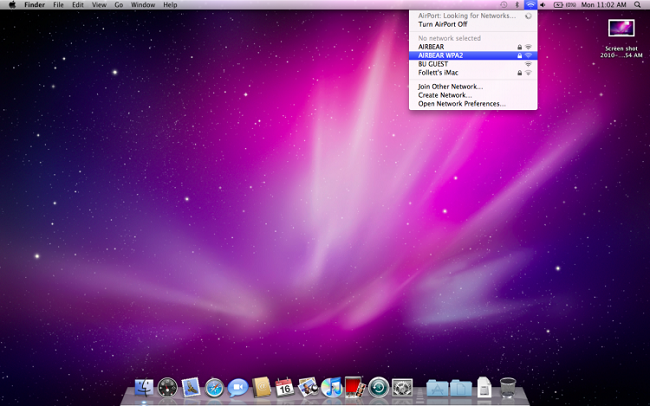650x406 pixels.
Task: Click the Mon 11:02 AM clock
Action: 604,5
